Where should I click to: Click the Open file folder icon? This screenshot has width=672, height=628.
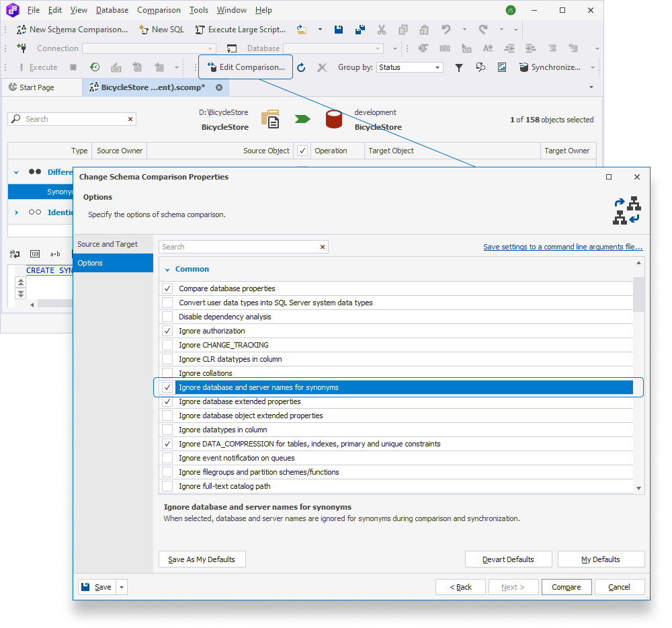coord(302,30)
